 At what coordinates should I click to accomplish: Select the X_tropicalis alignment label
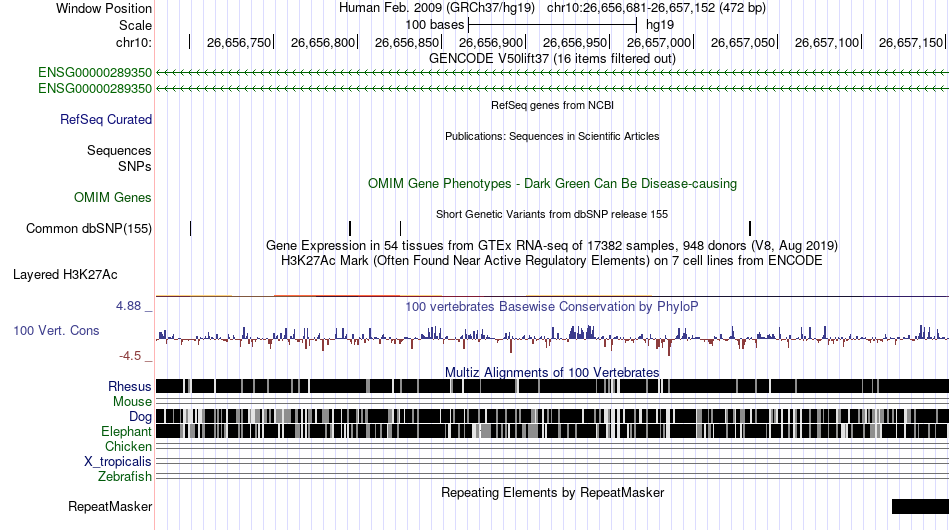click(x=118, y=462)
